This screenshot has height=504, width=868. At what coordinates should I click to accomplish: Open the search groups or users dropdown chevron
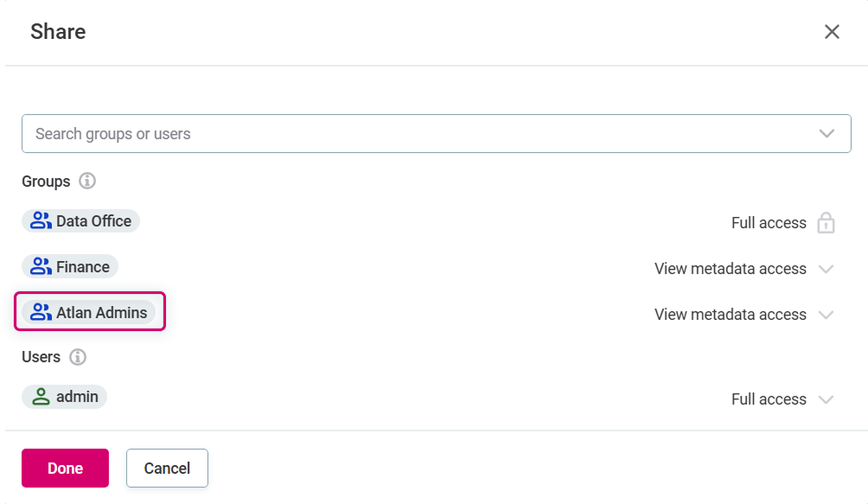tap(827, 133)
